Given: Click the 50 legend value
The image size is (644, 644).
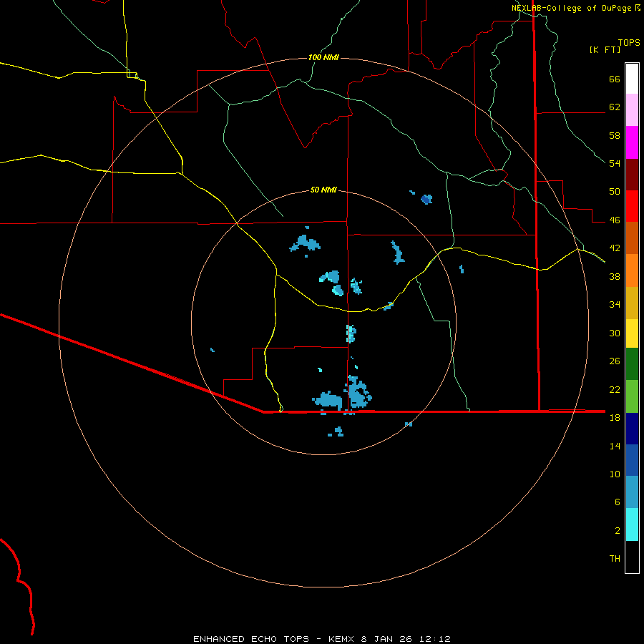Looking at the screenshot, I should [615, 192].
